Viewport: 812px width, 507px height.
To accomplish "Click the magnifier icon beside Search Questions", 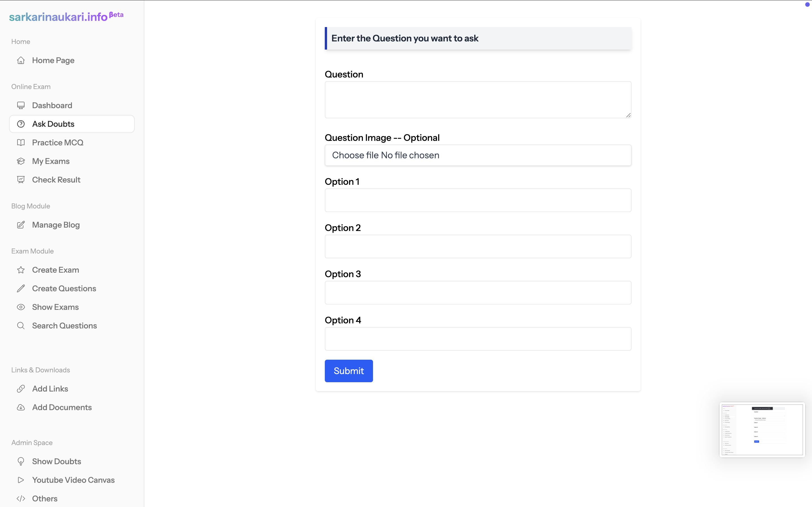I will (x=21, y=326).
